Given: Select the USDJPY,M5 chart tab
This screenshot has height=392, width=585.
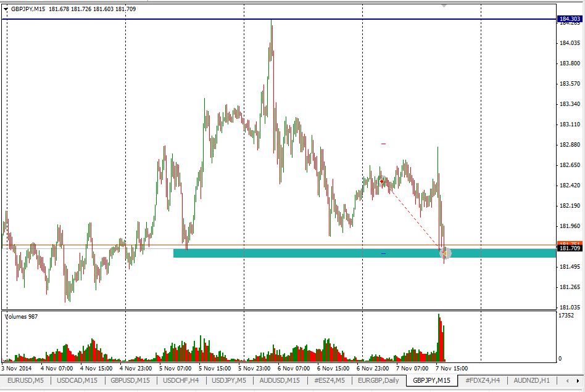Looking at the screenshot, I should tap(229, 380).
